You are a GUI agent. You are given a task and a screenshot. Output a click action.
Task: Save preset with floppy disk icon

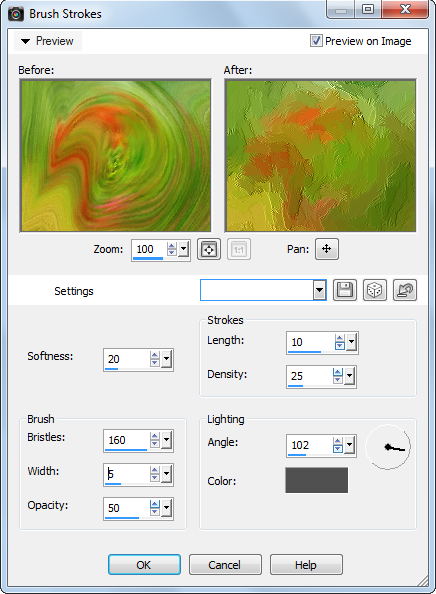pos(345,290)
